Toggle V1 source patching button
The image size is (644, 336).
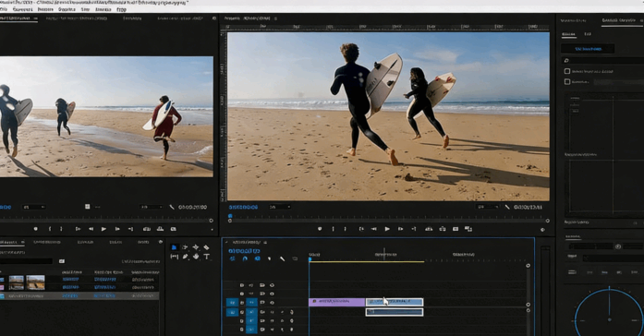[232, 303]
